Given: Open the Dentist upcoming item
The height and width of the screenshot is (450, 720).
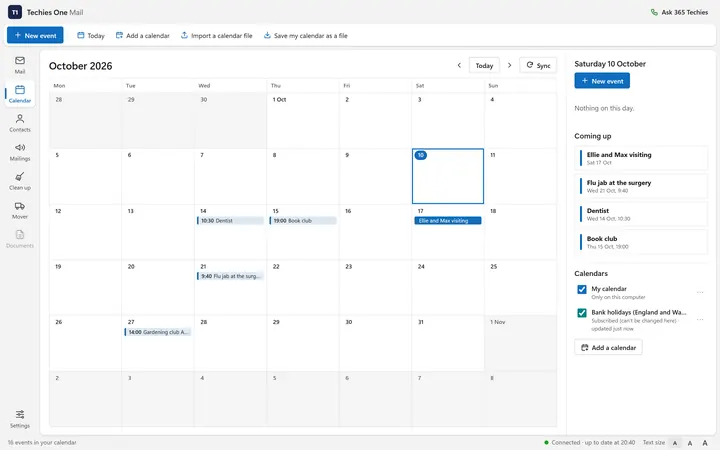Looking at the screenshot, I should tap(641, 214).
